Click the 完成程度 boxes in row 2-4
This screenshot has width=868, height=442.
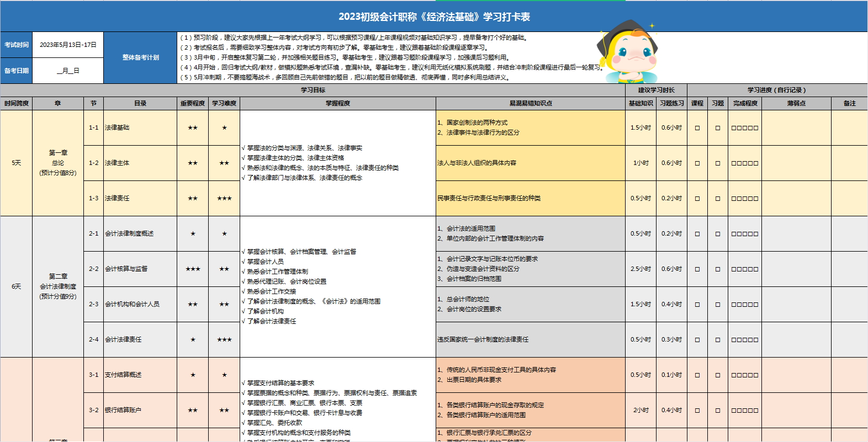pyautogui.click(x=745, y=340)
